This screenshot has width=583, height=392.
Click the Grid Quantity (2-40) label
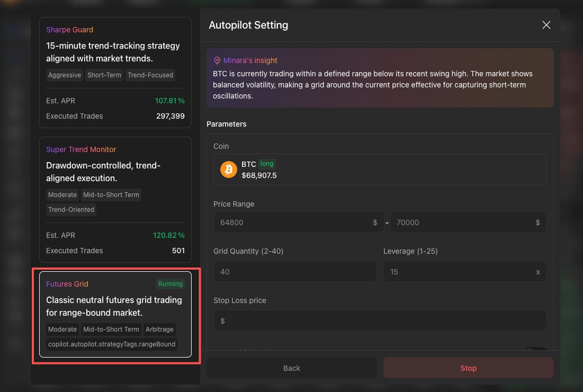click(x=248, y=252)
